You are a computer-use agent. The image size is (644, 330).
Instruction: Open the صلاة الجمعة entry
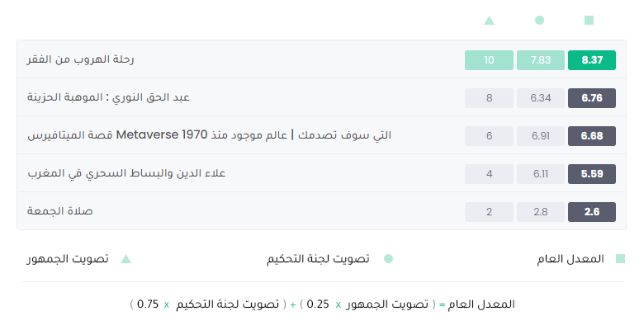coord(60,211)
